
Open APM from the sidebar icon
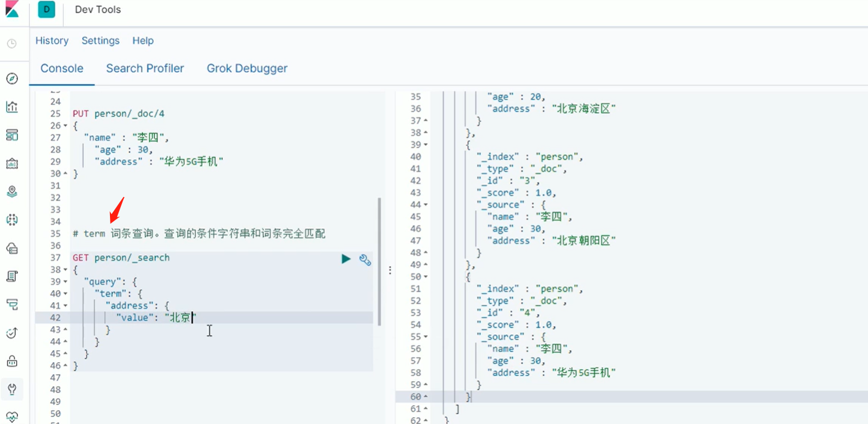pos(12,304)
